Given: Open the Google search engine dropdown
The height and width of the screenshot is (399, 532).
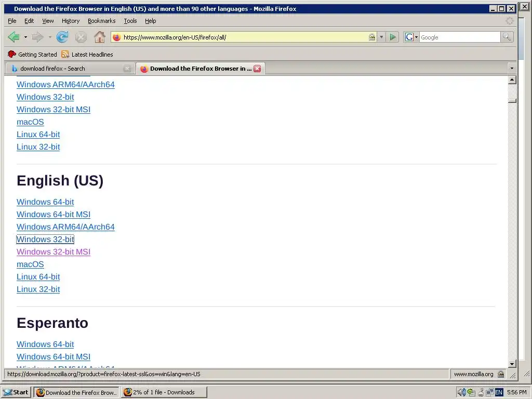Looking at the screenshot, I should 411,37.
